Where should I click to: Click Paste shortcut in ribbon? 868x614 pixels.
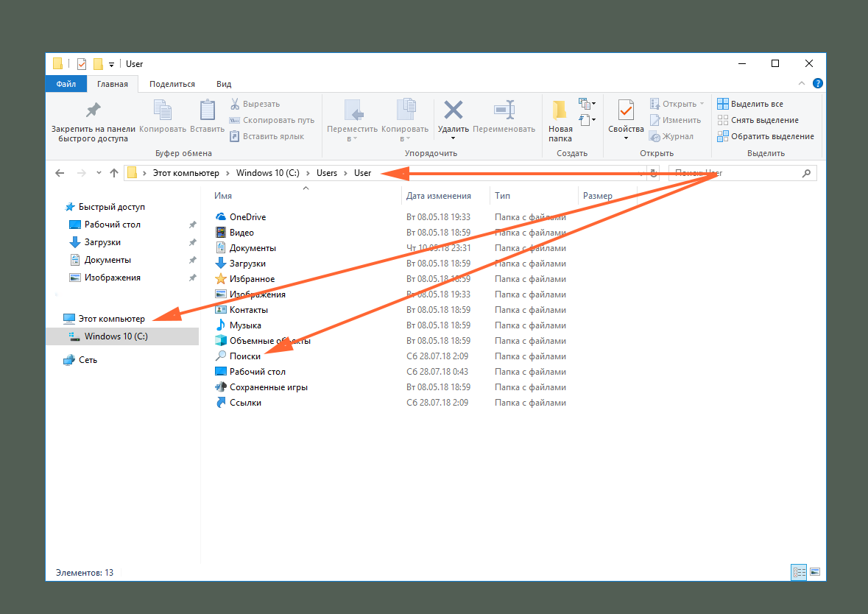point(267,136)
